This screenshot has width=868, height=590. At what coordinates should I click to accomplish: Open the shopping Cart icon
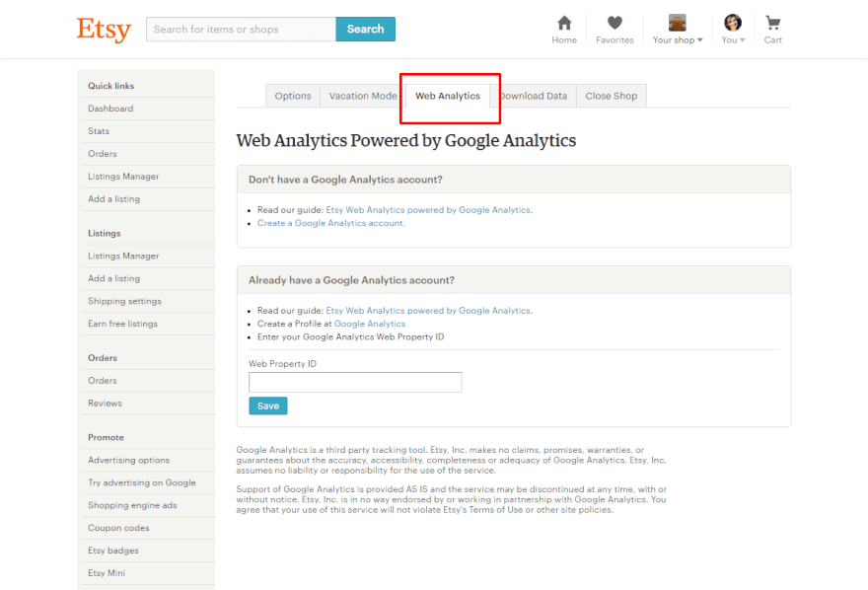[x=772, y=24]
